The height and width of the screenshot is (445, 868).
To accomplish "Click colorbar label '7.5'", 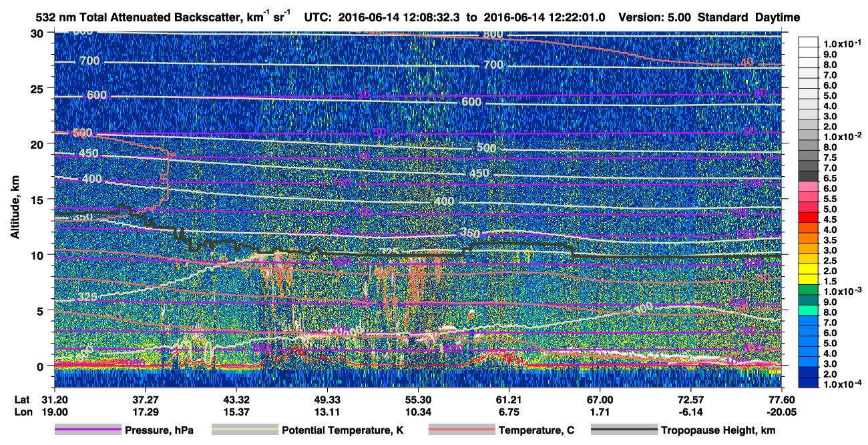I will click(x=830, y=157).
